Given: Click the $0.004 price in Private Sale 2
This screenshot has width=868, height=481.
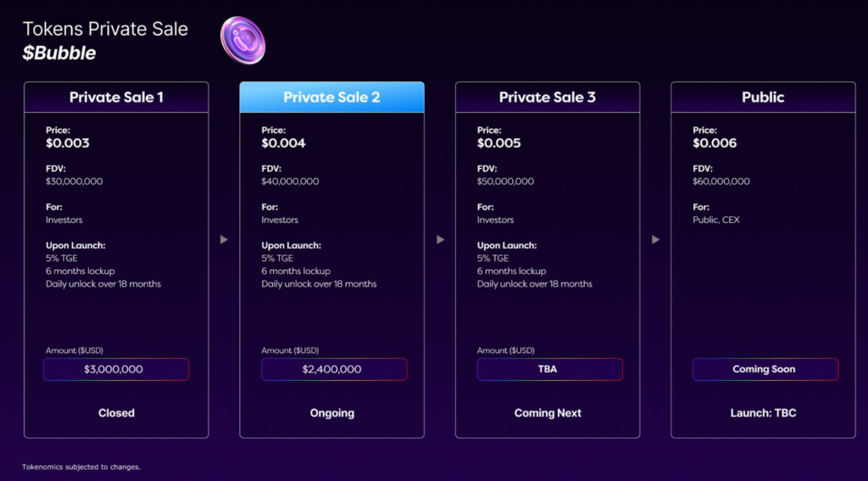Looking at the screenshot, I should [283, 143].
